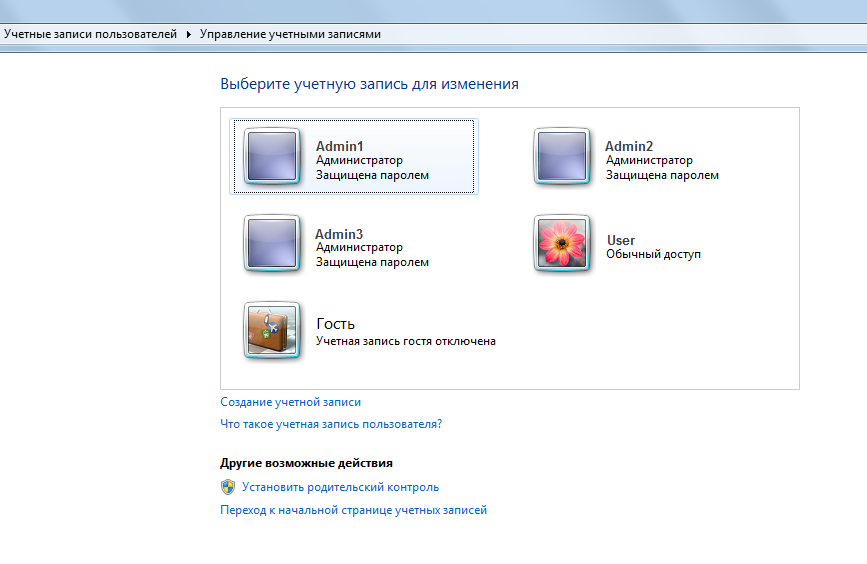The image size is (867, 564).
Task: Expand breadcrumb arrow after Учетные записи пользователей
Action: point(189,34)
